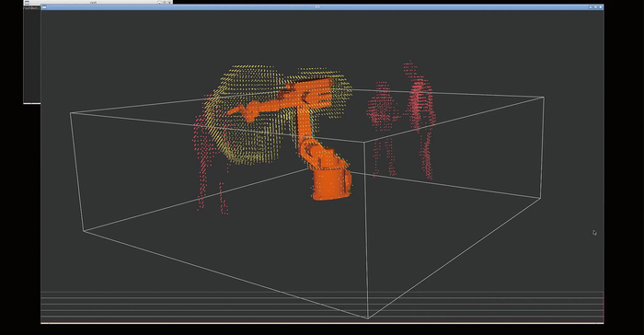Maximize the background root terminal window
Viewport: 644px width, 335px height.
pyautogui.click(x=165, y=2)
